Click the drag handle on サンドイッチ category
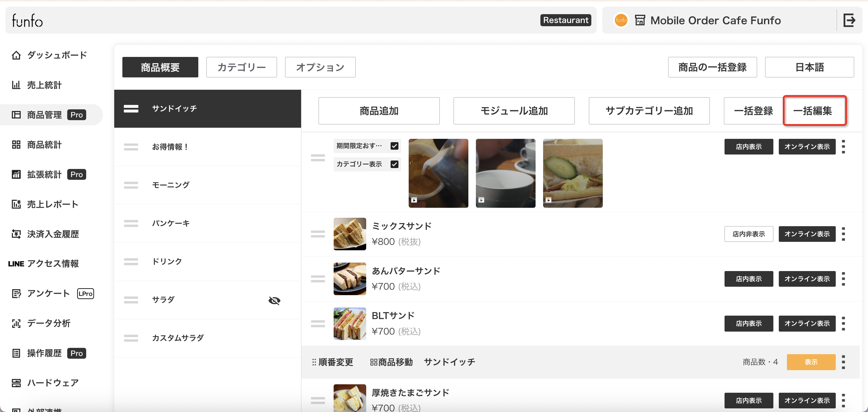The image size is (868, 412). 131,109
